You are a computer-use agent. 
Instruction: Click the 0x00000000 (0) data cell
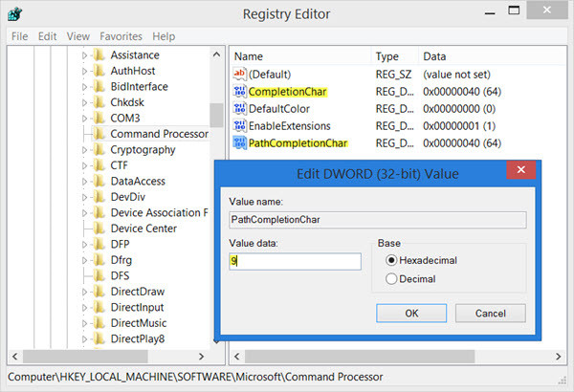tap(459, 109)
